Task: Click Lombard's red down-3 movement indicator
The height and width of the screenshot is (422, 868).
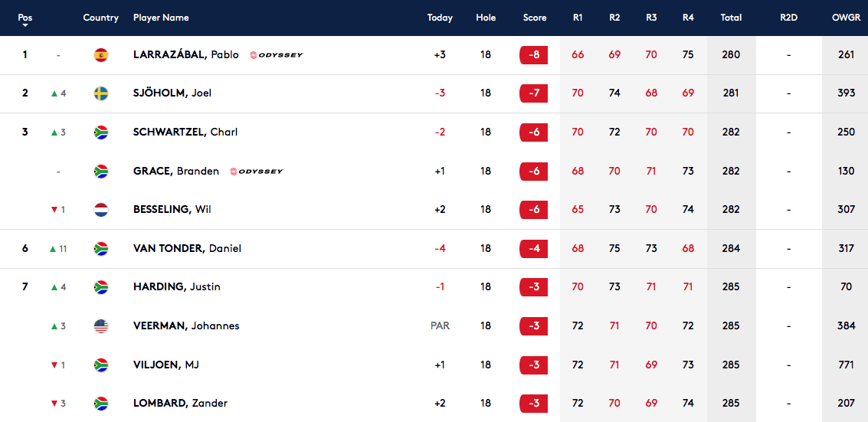Action: (58, 403)
